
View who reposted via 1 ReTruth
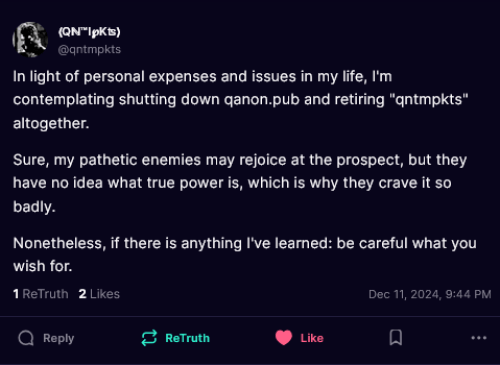click(x=41, y=294)
